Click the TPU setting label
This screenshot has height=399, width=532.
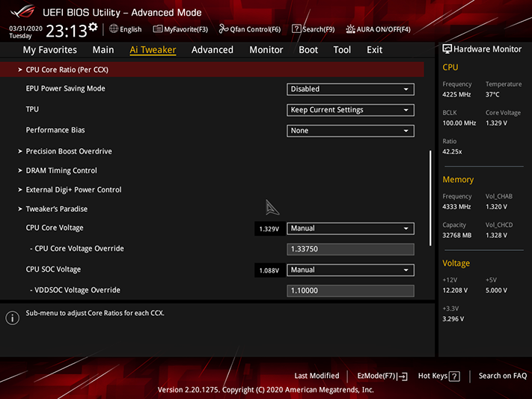32,109
